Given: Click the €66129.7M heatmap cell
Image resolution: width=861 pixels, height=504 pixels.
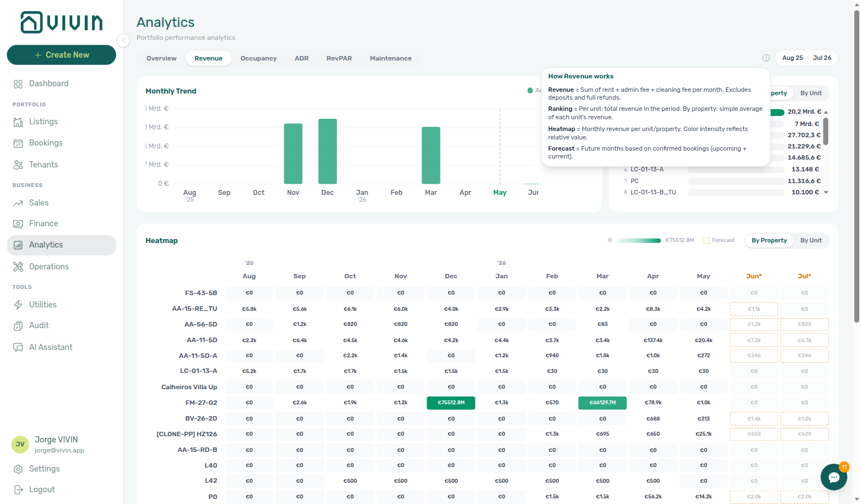Looking at the screenshot, I should point(603,403).
